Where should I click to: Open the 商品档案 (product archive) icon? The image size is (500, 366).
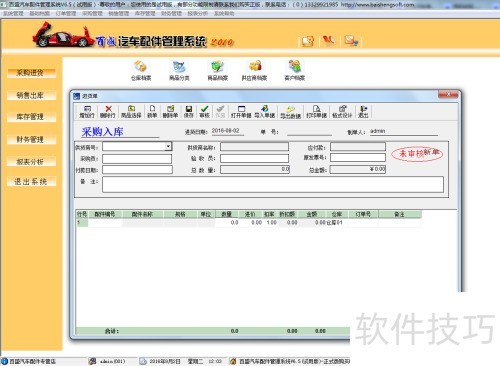tap(217, 71)
